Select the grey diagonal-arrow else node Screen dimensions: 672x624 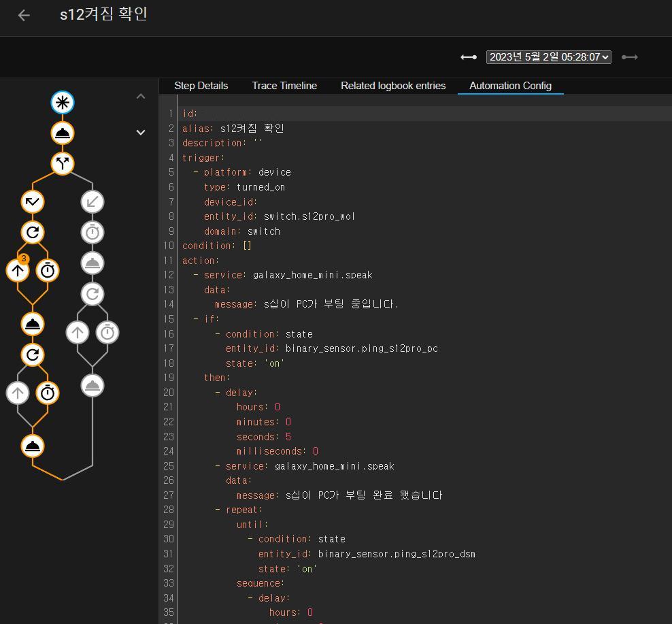pyautogui.click(x=93, y=201)
